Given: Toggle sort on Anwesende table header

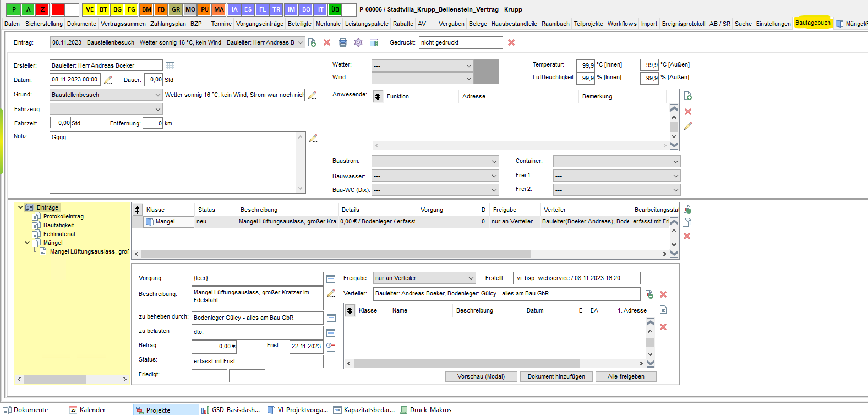Looking at the screenshot, I should point(378,96).
